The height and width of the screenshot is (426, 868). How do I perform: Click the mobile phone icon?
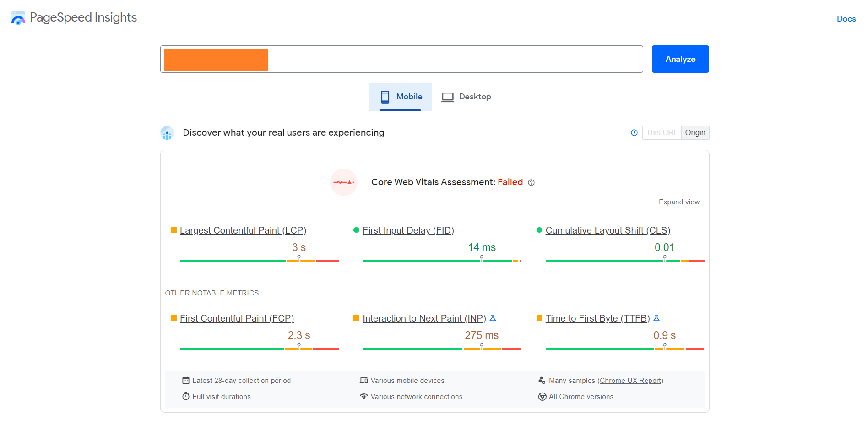point(385,97)
